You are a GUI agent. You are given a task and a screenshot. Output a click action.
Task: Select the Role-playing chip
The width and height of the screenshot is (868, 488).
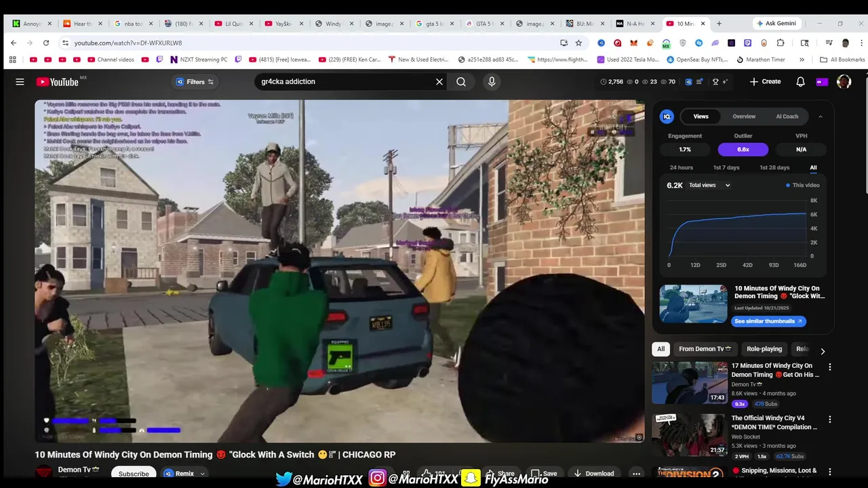764,349
